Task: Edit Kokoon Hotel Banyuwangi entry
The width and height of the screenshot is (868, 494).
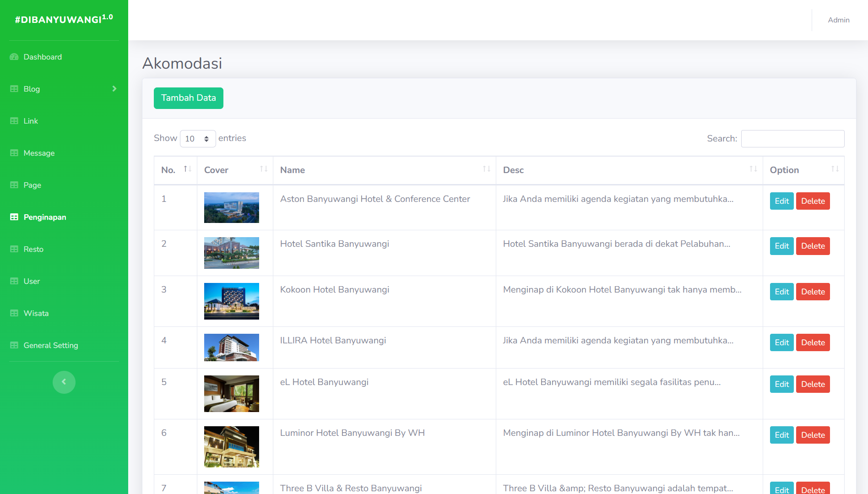Action: pos(781,292)
